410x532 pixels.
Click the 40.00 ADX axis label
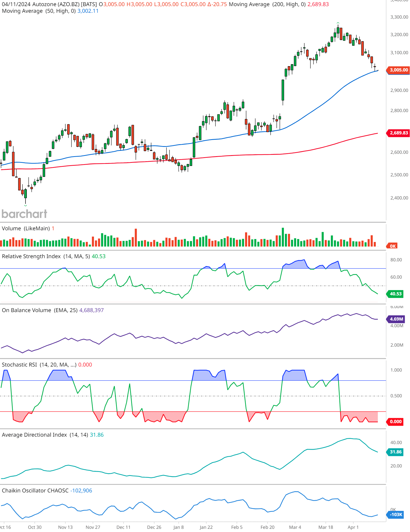pyautogui.click(x=396, y=442)
